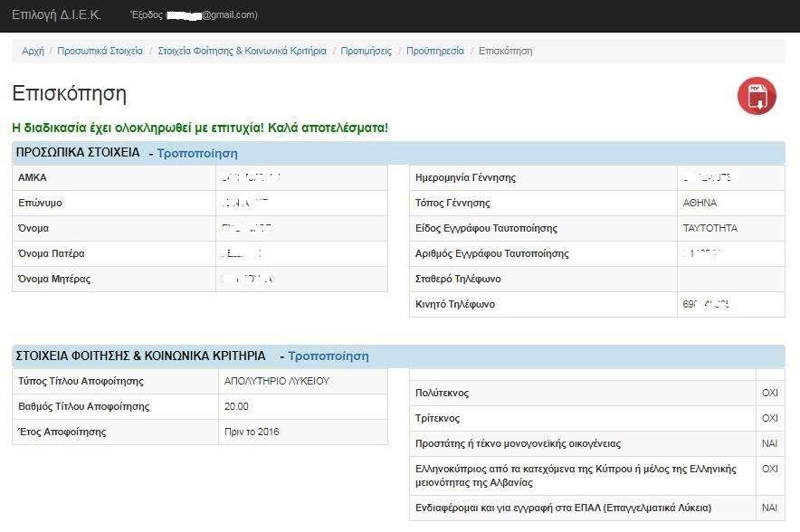Click ΝΑΙ for μονογονεϊκής οικογένειας row

pos(769,443)
